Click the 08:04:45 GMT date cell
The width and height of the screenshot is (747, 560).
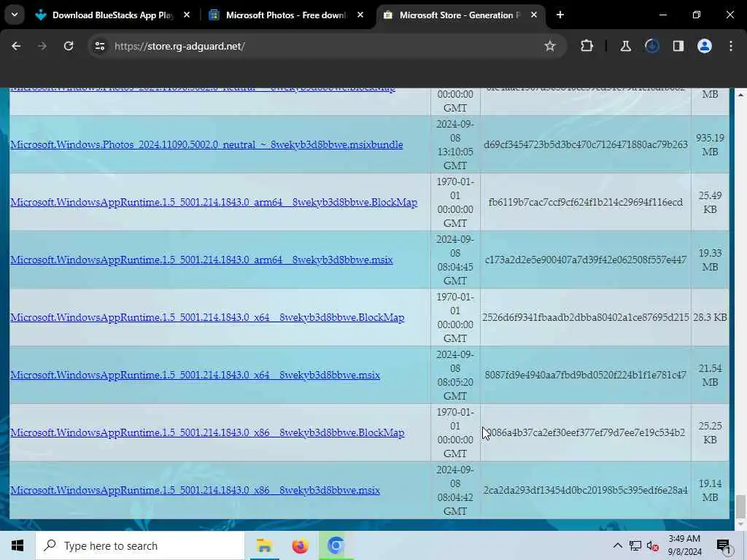point(455,260)
